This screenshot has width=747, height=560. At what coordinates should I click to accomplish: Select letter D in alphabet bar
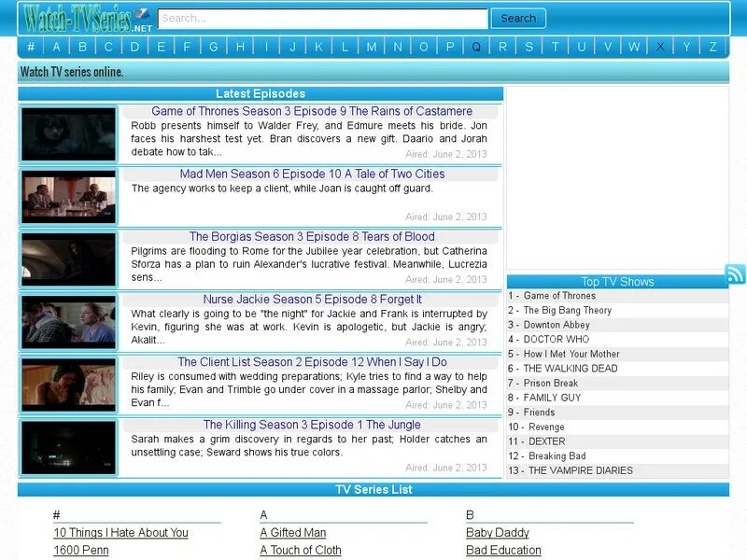pyautogui.click(x=134, y=47)
